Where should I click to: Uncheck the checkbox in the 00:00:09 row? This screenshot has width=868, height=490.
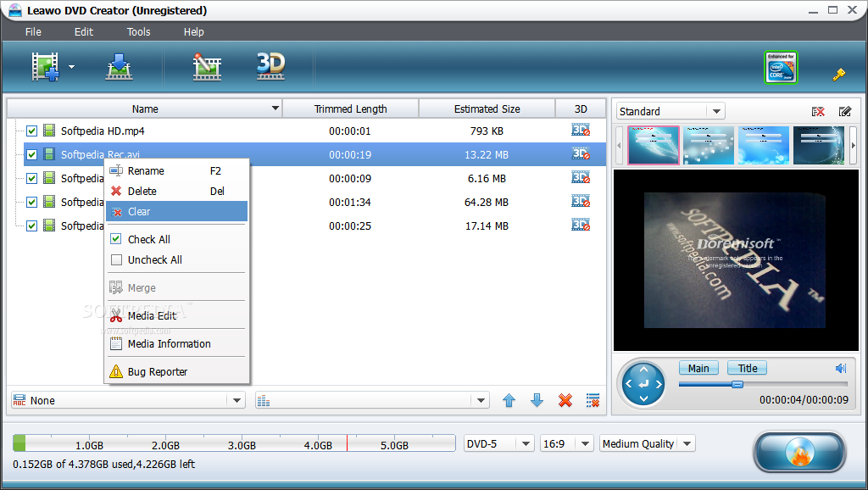tap(31, 178)
